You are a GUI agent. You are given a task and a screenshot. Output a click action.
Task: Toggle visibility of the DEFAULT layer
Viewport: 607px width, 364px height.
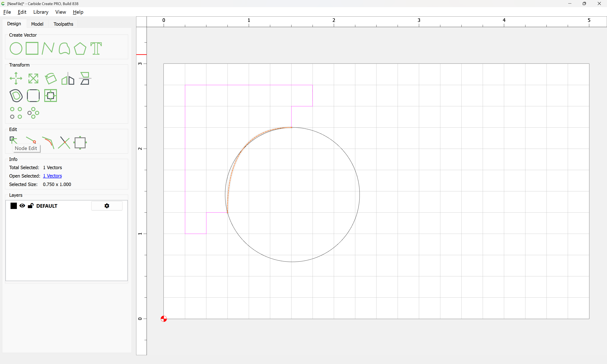[x=22, y=206]
